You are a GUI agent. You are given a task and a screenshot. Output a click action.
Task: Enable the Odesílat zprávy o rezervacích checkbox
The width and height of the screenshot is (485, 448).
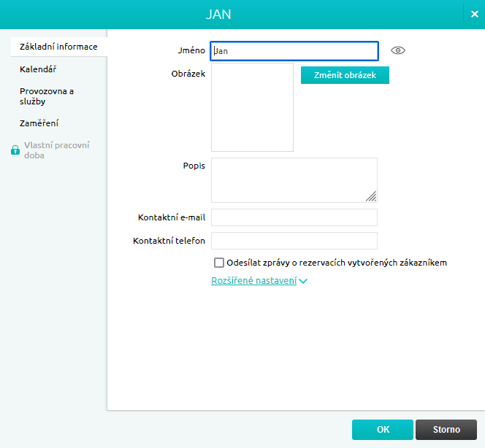(x=219, y=263)
